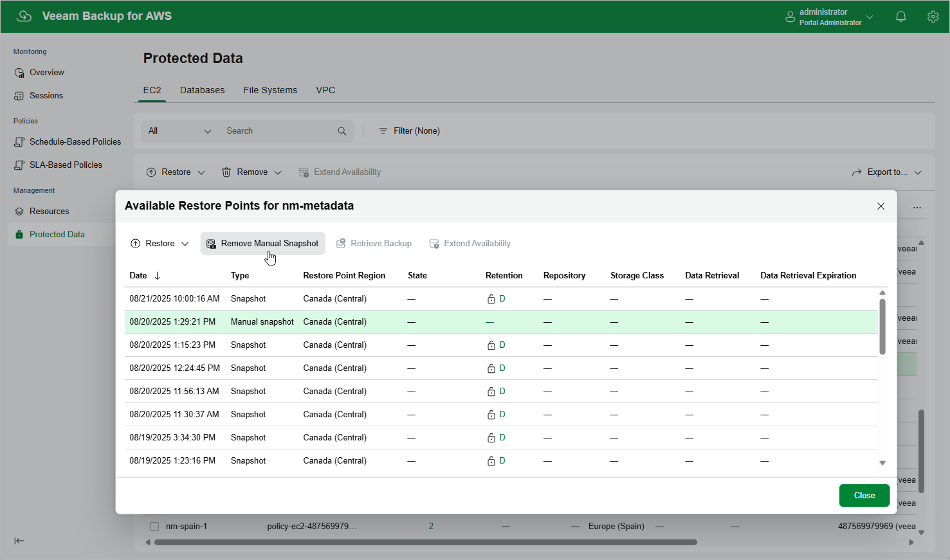Open notifications bell
950x560 pixels.
click(901, 17)
